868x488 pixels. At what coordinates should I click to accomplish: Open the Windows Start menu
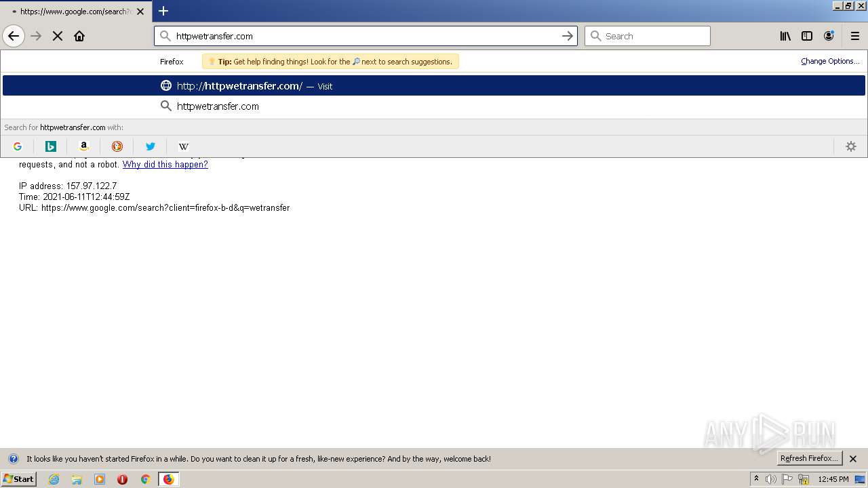click(19, 479)
